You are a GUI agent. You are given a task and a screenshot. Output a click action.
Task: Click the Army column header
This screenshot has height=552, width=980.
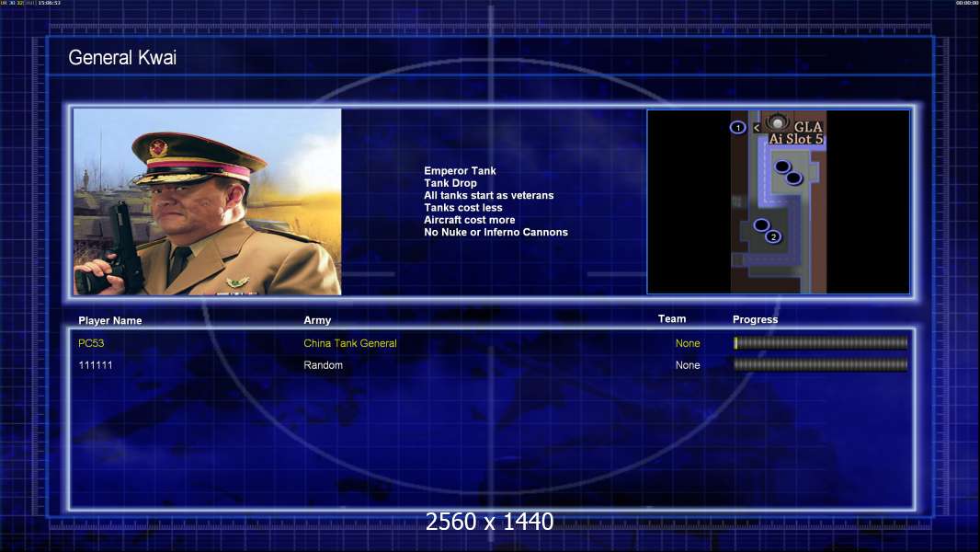click(317, 320)
